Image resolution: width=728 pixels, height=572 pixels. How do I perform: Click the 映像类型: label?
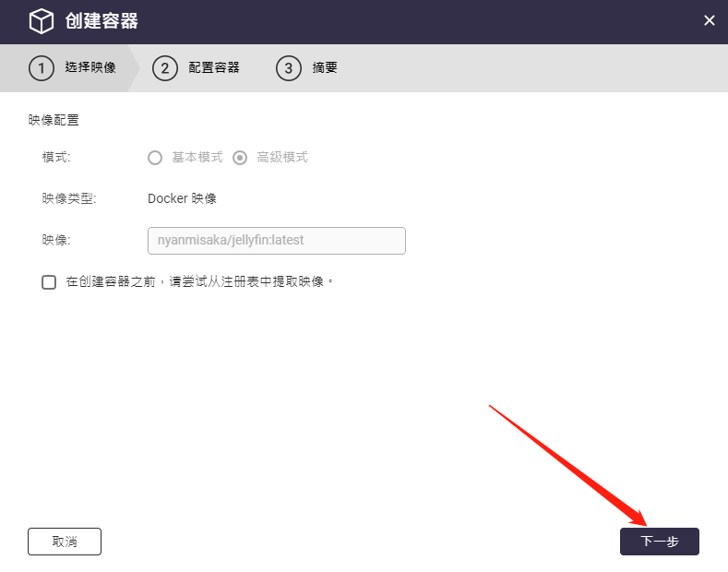pos(69,198)
